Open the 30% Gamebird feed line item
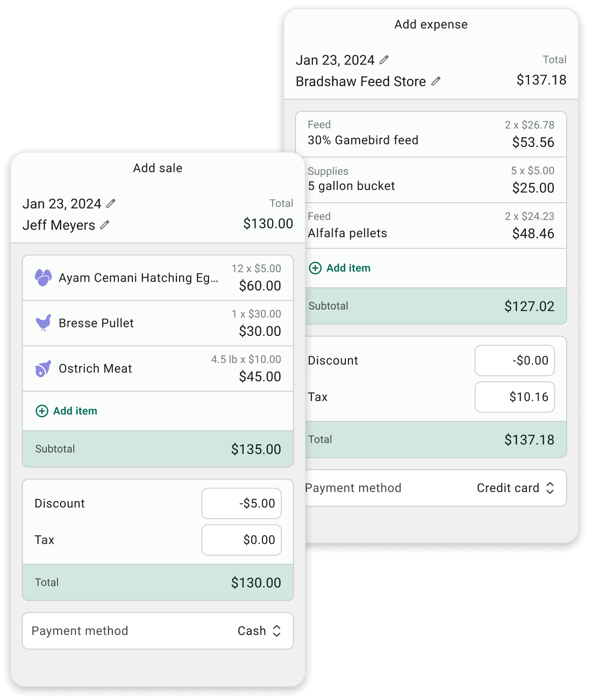The height and width of the screenshot is (700, 589). (431, 134)
